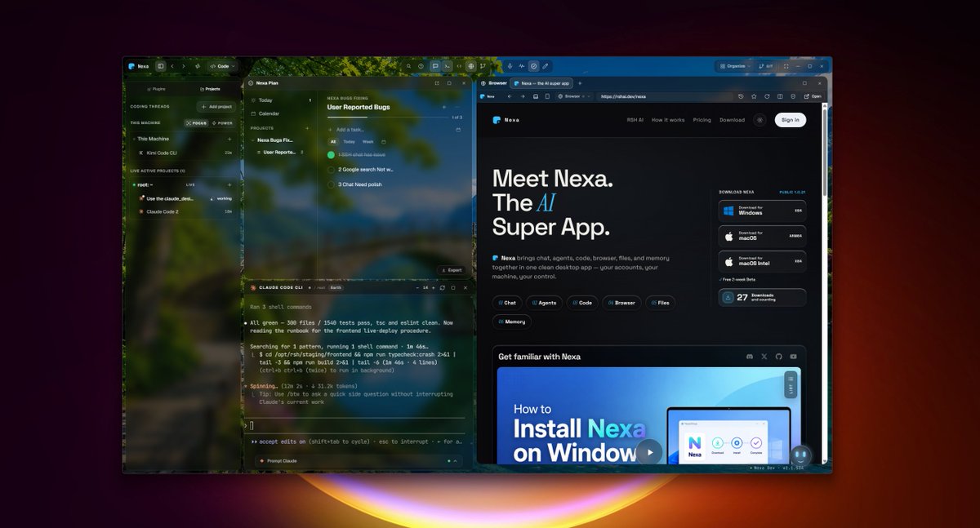
Task: Open the Browser profile dropdown beside the address bar
Action: pyautogui.click(x=574, y=96)
